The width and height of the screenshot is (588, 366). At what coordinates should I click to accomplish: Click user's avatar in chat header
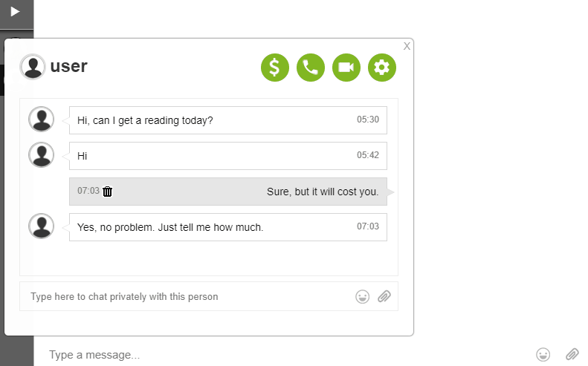(x=33, y=67)
